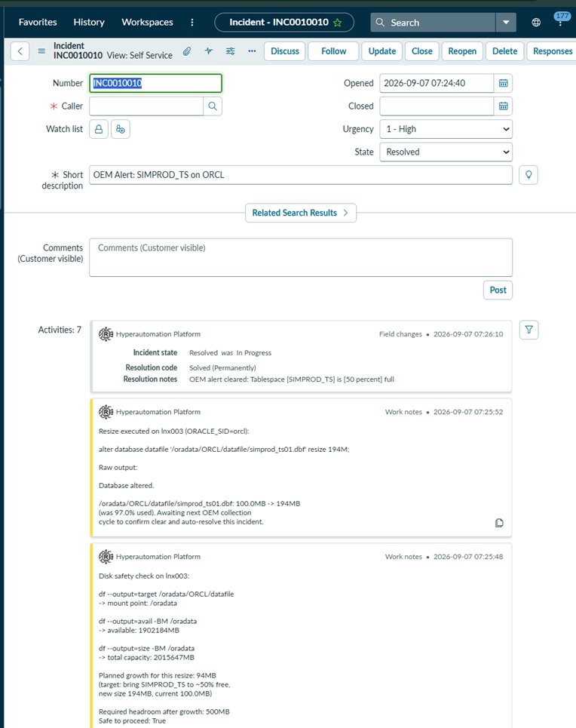
Task: Open the Workspaces menu
Action: click(x=147, y=23)
